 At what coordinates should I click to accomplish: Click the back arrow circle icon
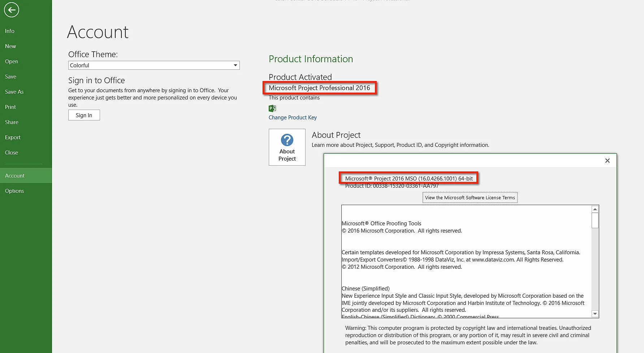pos(12,10)
